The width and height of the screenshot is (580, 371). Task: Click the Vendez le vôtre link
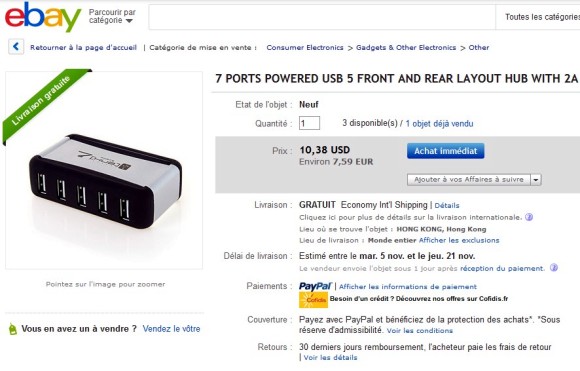[171, 329]
